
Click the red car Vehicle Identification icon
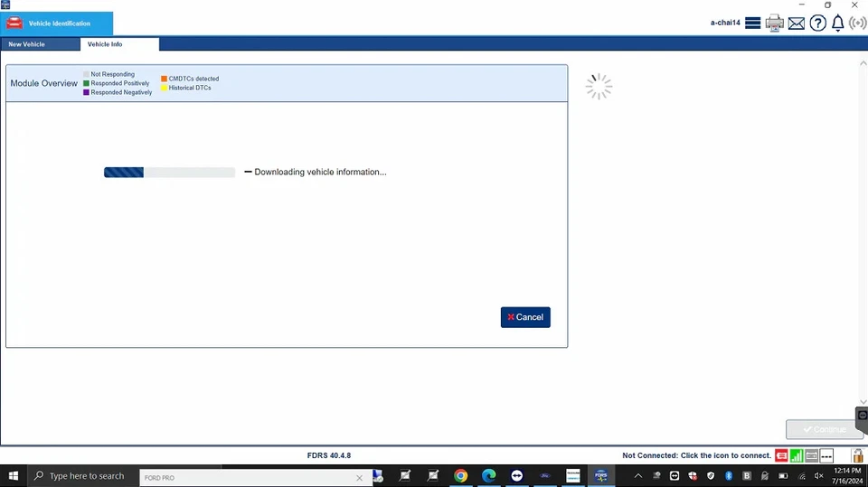point(14,23)
